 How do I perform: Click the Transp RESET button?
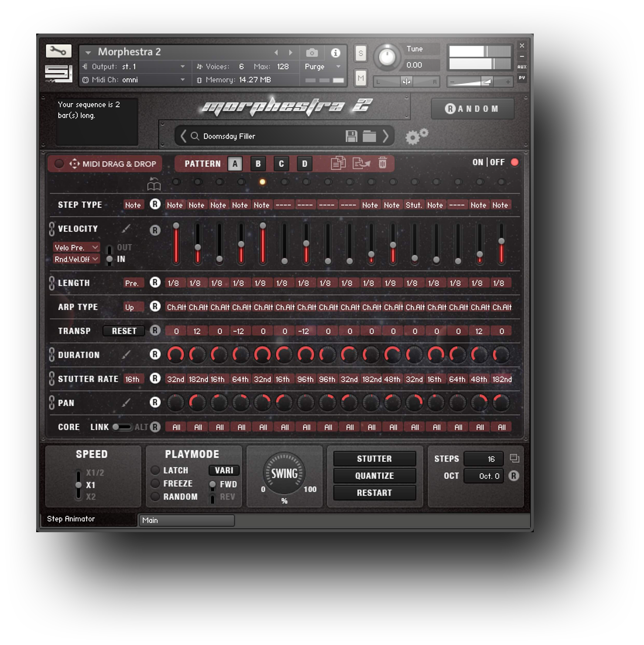click(124, 331)
